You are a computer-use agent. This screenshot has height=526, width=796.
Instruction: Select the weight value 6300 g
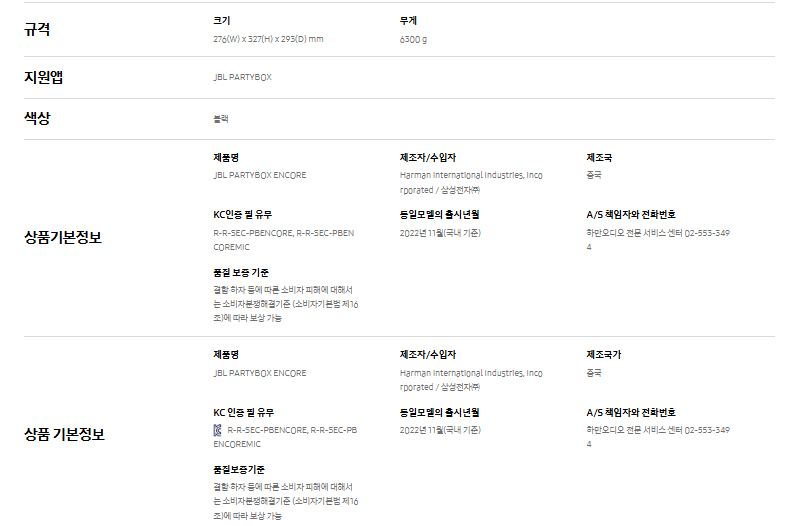pyautogui.click(x=413, y=40)
